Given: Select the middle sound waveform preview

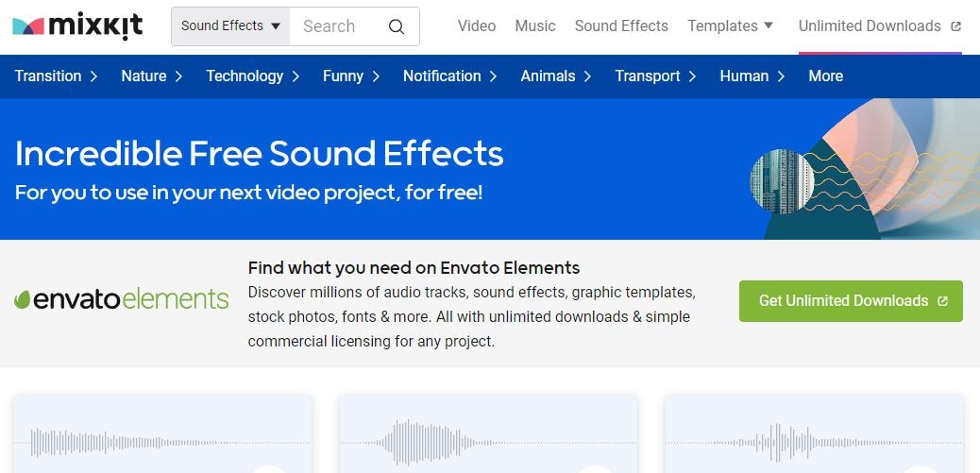Looking at the screenshot, I should click(x=488, y=441).
